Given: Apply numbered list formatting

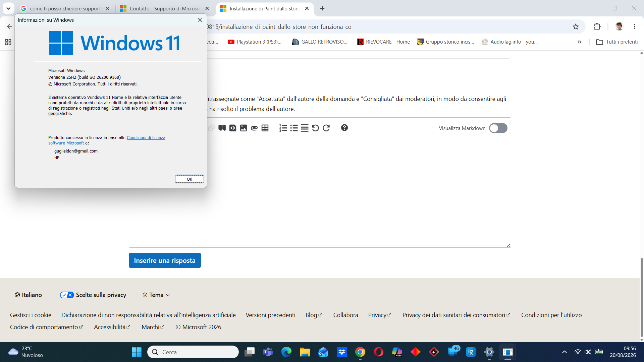Looking at the screenshot, I should click(283, 128).
